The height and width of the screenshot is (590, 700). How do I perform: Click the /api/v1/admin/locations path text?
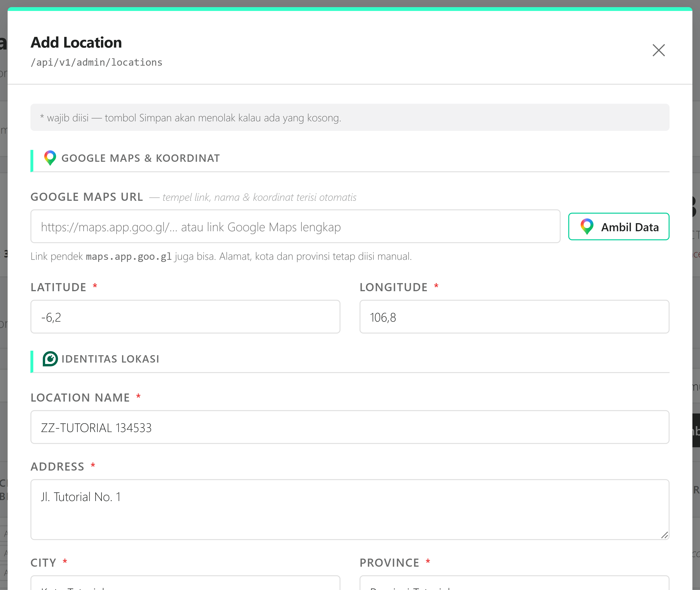point(97,62)
